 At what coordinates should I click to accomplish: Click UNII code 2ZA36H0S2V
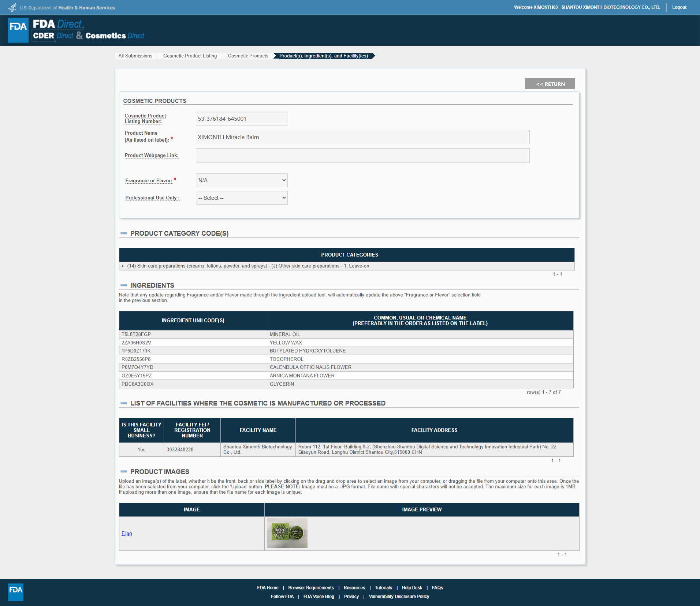(x=136, y=343)
